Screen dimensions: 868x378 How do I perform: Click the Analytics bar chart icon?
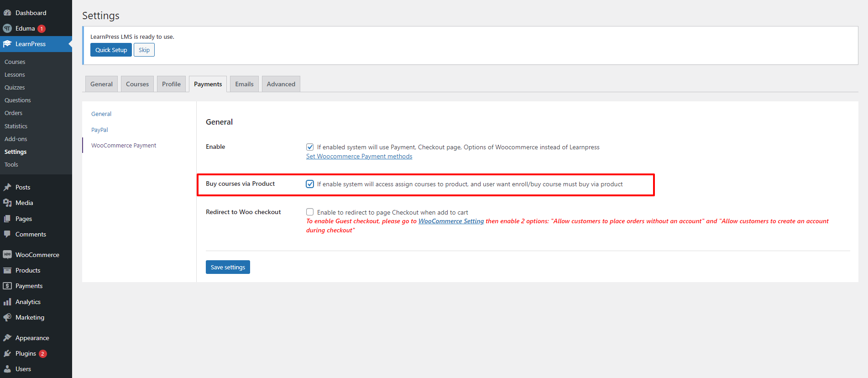point(7,302)
